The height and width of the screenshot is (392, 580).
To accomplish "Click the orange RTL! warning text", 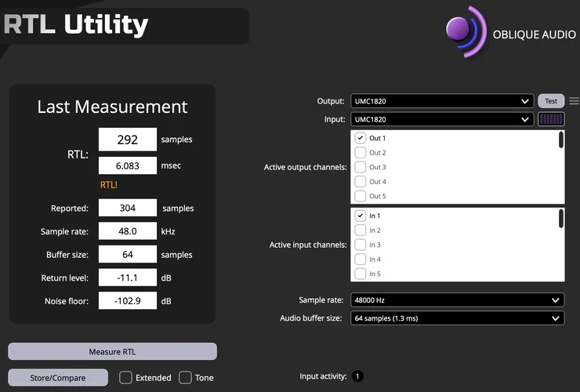I will coord(109,185).
